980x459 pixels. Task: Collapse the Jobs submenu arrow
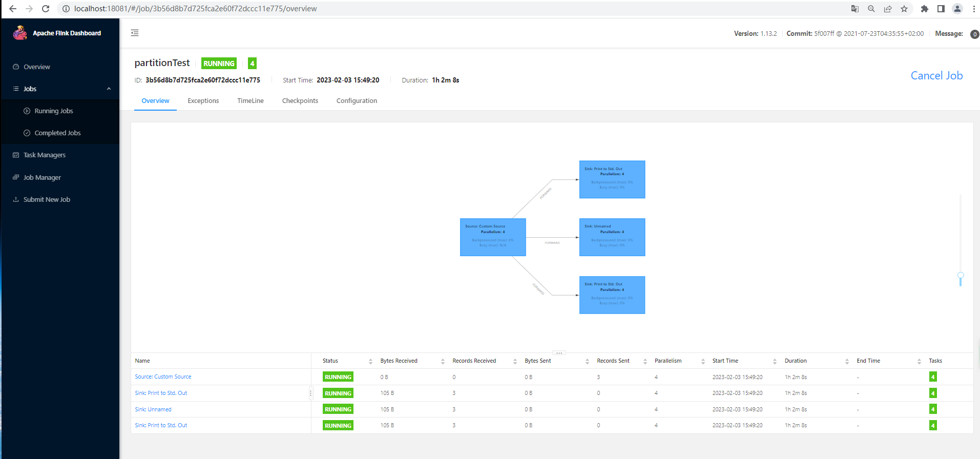pyautogui.click(x=109, y=89)
